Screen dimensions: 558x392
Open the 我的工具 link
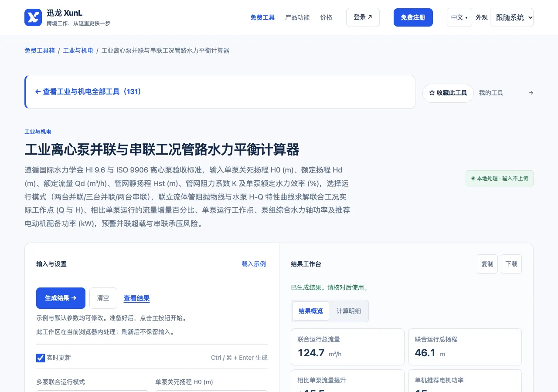pyautogui.click(x=491, y=93)
